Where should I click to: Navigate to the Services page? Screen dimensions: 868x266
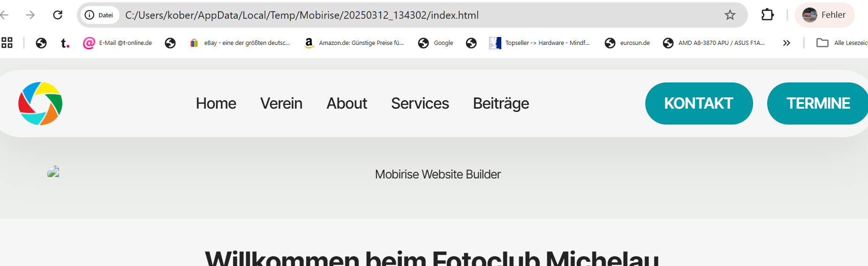[x=420, y=103]
